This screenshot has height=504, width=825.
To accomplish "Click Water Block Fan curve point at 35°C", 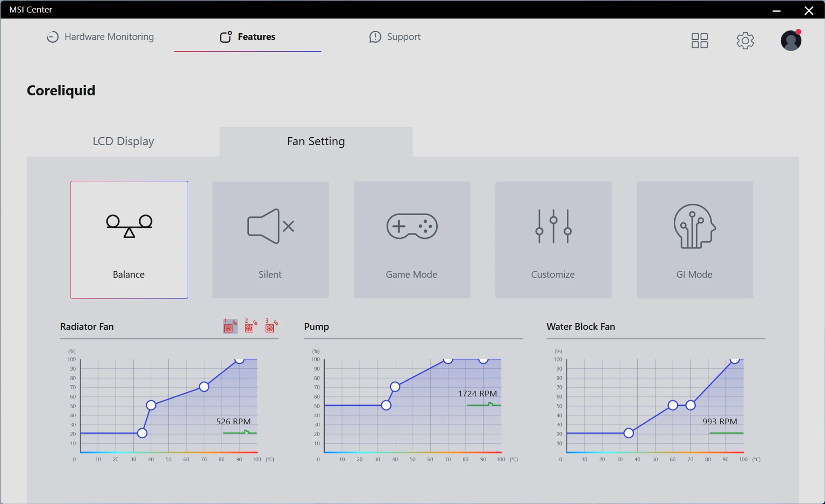I will point(629,433).
